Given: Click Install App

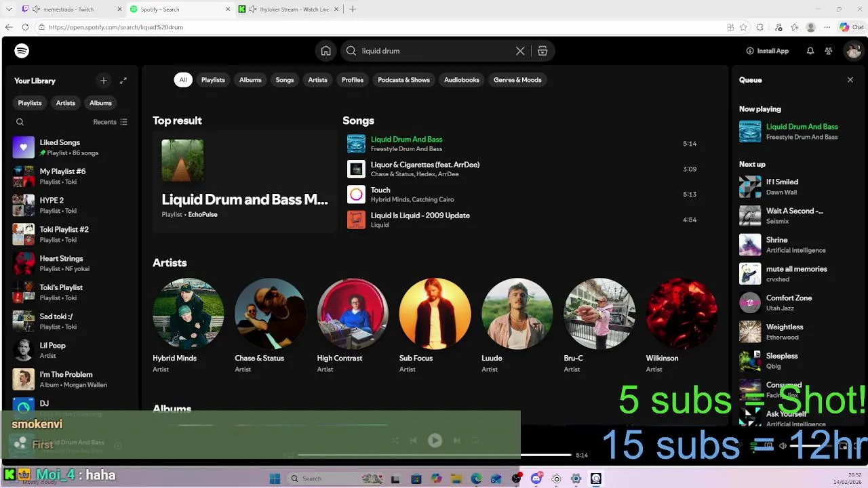Looking at the screenshot, I should (767, 51).
